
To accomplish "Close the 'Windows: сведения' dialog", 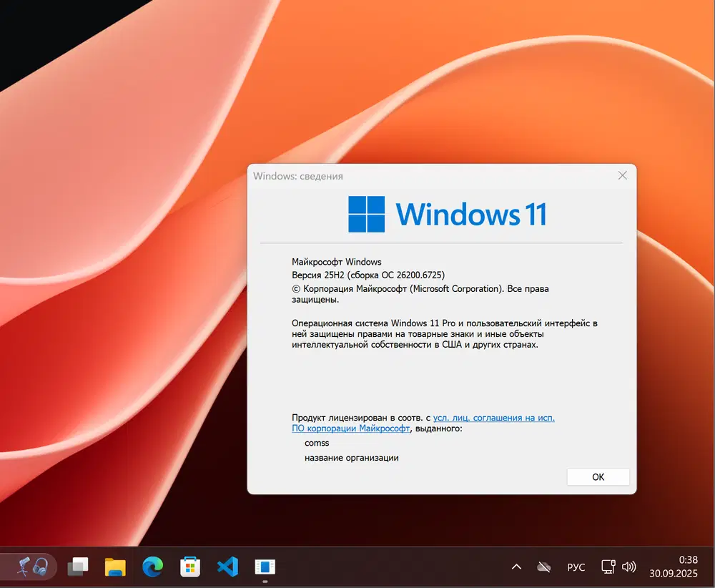I will (622, 175).
